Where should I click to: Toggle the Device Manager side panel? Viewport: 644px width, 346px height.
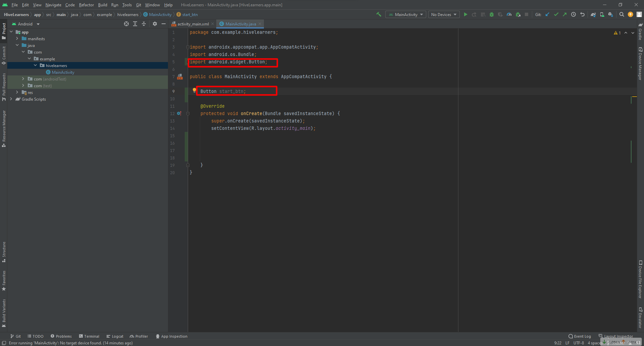coord(640,63)
